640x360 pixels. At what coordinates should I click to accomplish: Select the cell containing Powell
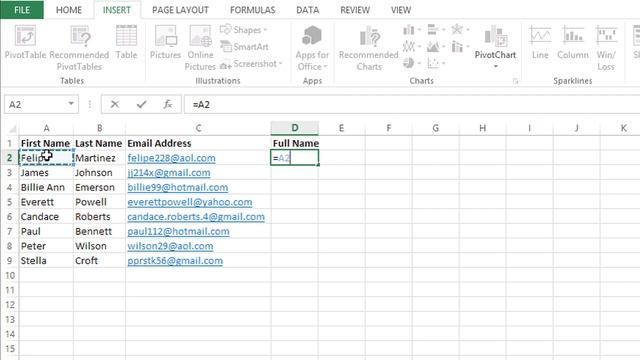click(100, 202)
